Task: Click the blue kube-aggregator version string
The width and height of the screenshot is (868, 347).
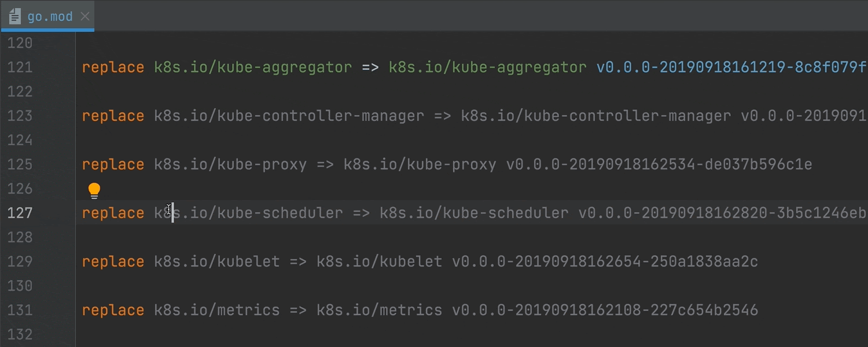Action: coord(731,67)
